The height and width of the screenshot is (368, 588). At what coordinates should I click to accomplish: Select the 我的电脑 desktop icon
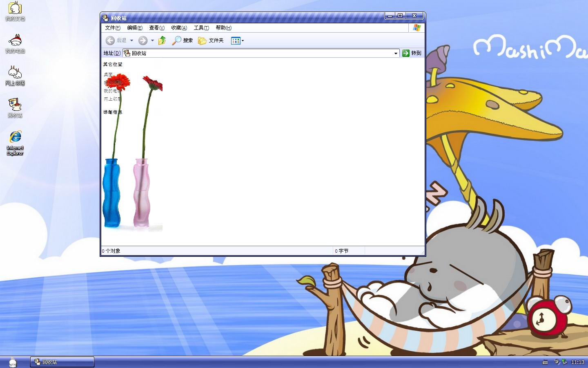tap(15, 43)
